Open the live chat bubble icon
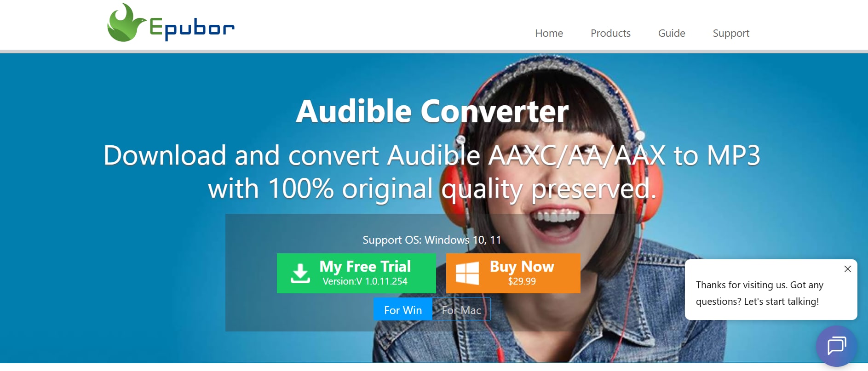 [836, 346]
